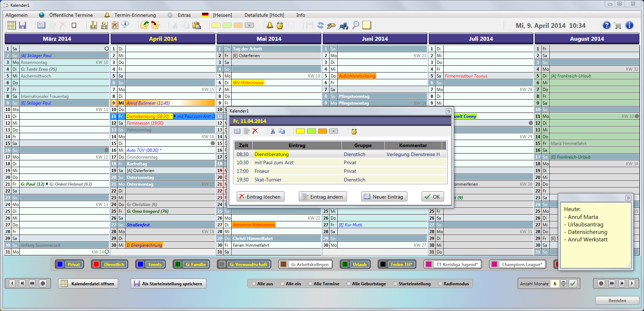Click the Beenden button

[x=617, y=300]
